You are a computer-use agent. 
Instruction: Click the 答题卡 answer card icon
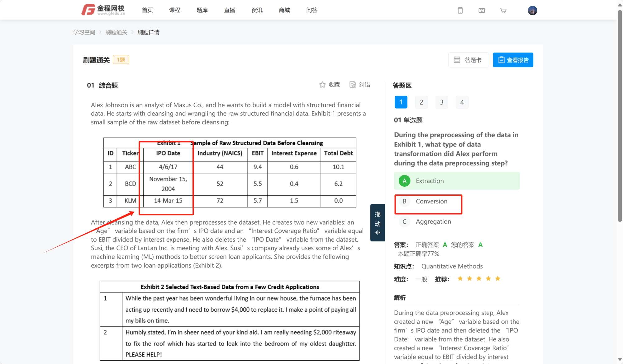(x=457, y=60)
